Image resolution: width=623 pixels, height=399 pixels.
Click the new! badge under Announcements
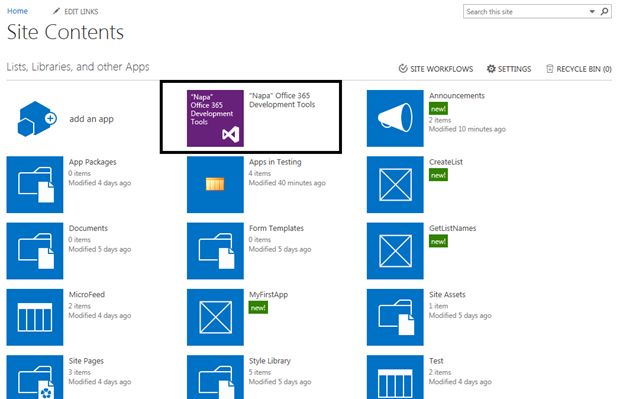point(438,108)
